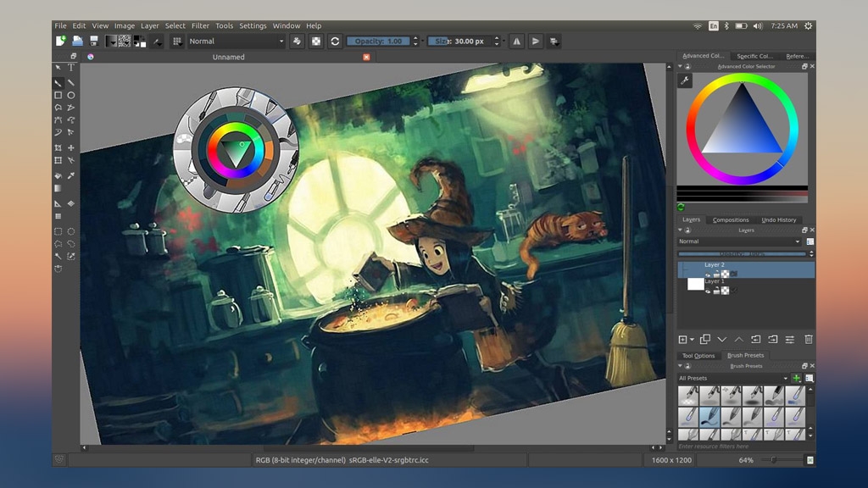Open the gradient chooser in toolbar
This screenshot has height=488, width=868.
[x=111, y=41]
